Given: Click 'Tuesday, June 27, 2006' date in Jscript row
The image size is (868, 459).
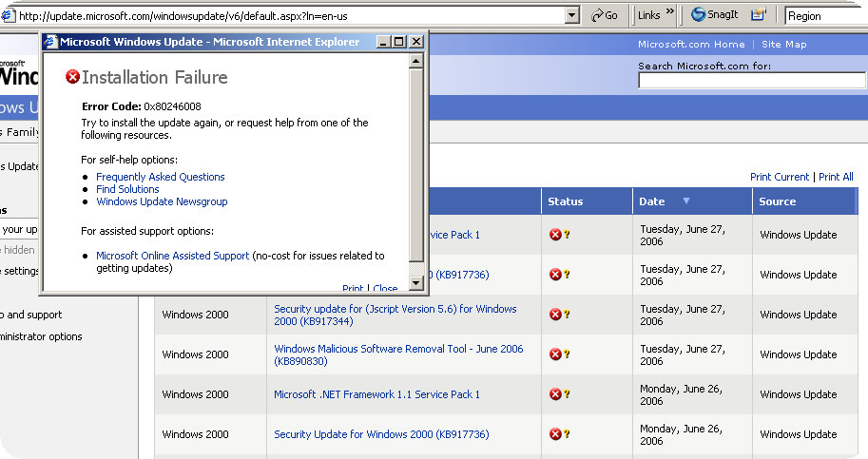Looking at the screenshot, I should tap(683, 316).
